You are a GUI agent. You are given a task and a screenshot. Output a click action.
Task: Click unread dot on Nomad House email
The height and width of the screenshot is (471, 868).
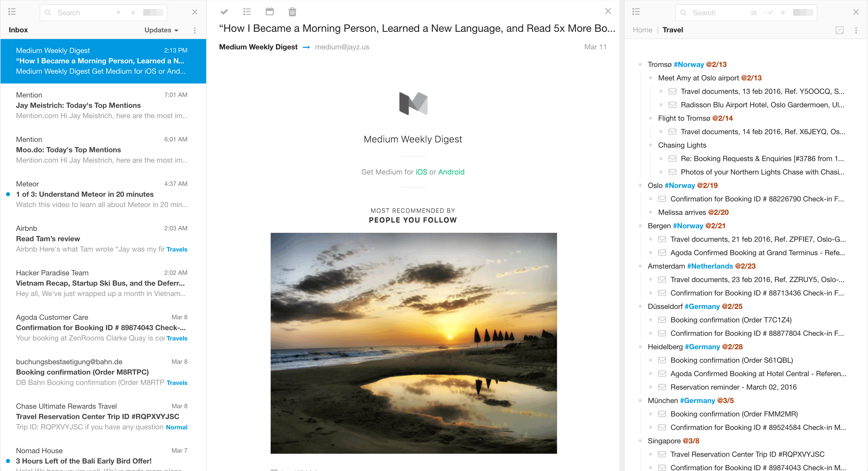pos(8,461)
